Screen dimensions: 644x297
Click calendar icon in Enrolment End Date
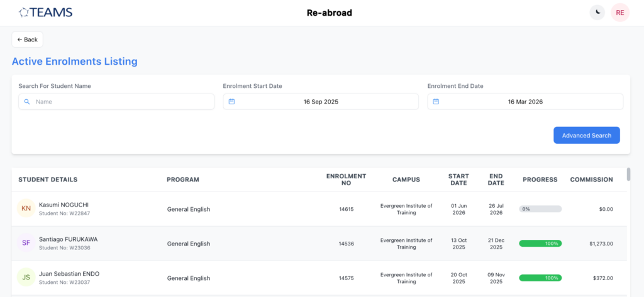[436, 102]
